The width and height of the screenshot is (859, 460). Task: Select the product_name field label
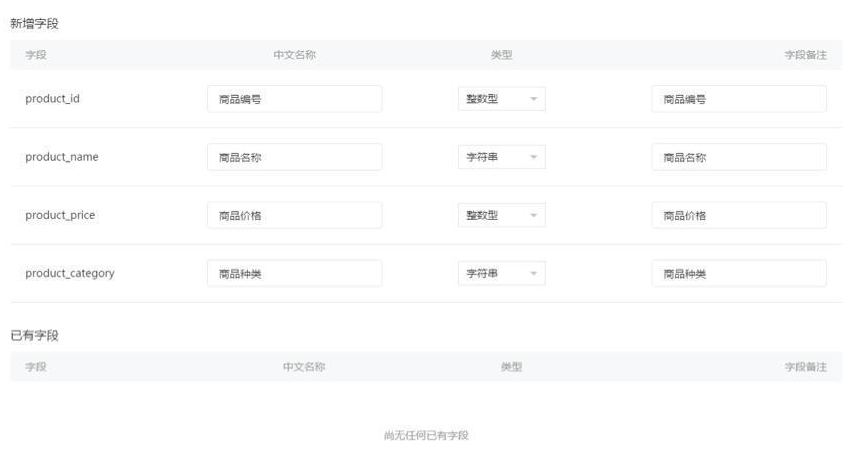coord(61,157)
